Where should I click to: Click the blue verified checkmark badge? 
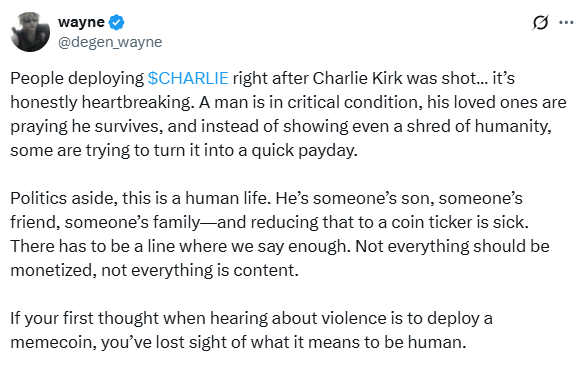(116, 22)
